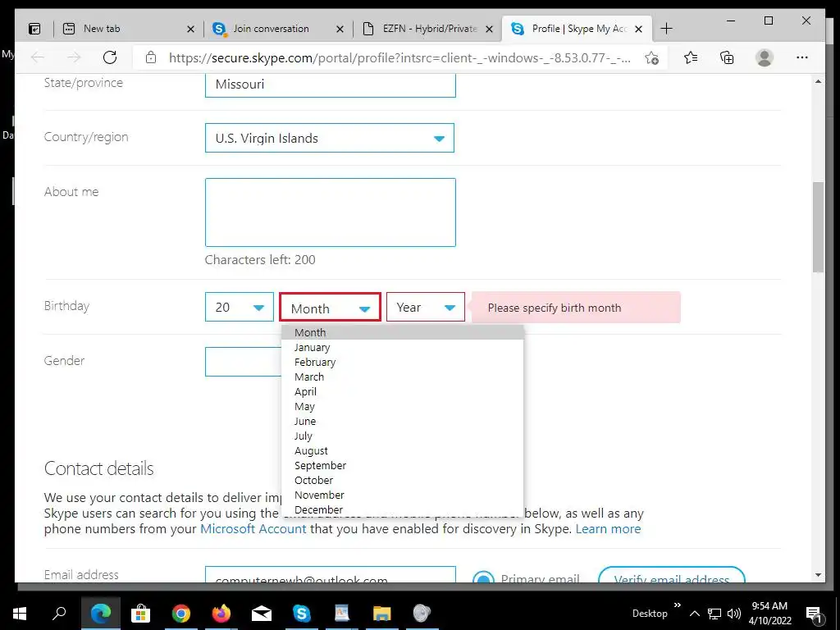This screenshot has width=840, height=630.
Task: Open the tab actions menu icon
Action: pos(34,29)
